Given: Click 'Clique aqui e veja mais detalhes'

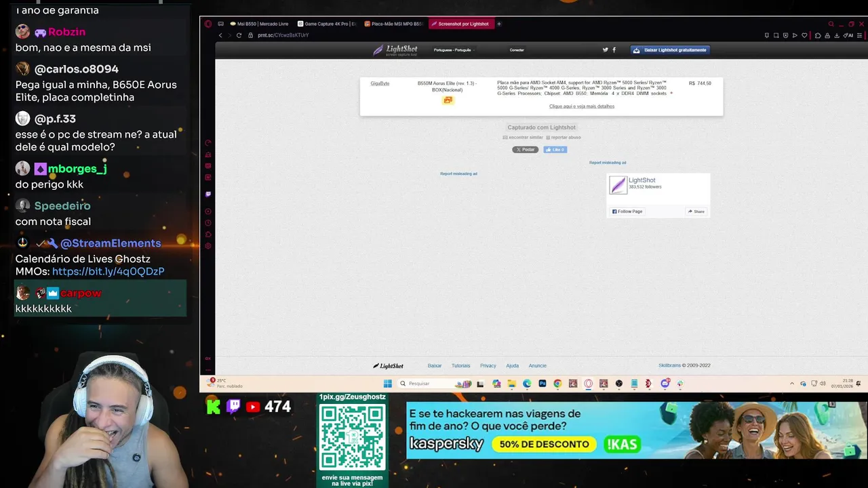Looking at the screenshot, I should tap(582, 106).
